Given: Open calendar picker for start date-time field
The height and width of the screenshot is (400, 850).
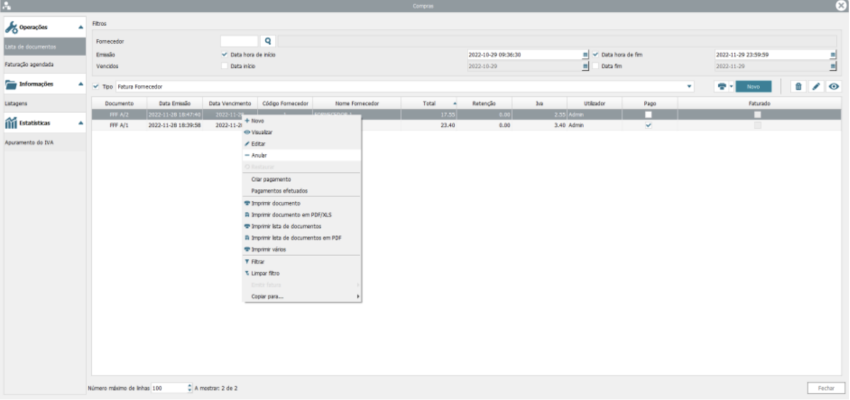Looking at the screenshot, I should (x=585, y=54).
